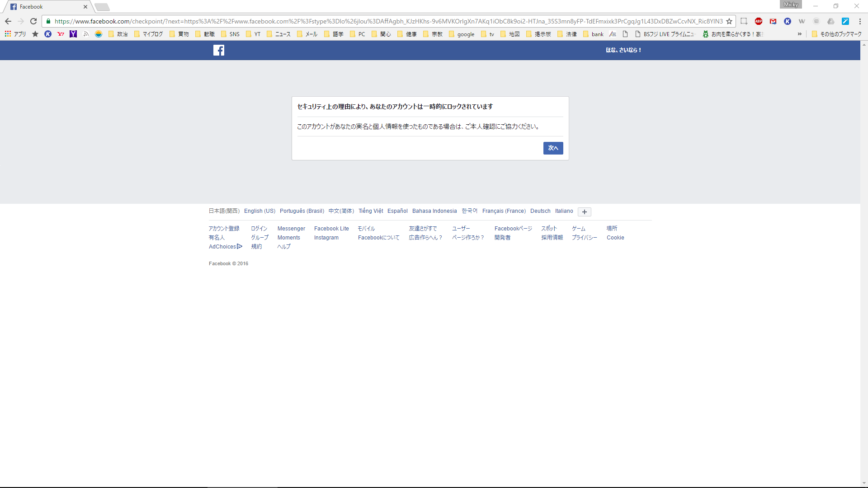Click the gray W extension icon
Viewport: 868px width, 488px height.
(x=802, y=21)
